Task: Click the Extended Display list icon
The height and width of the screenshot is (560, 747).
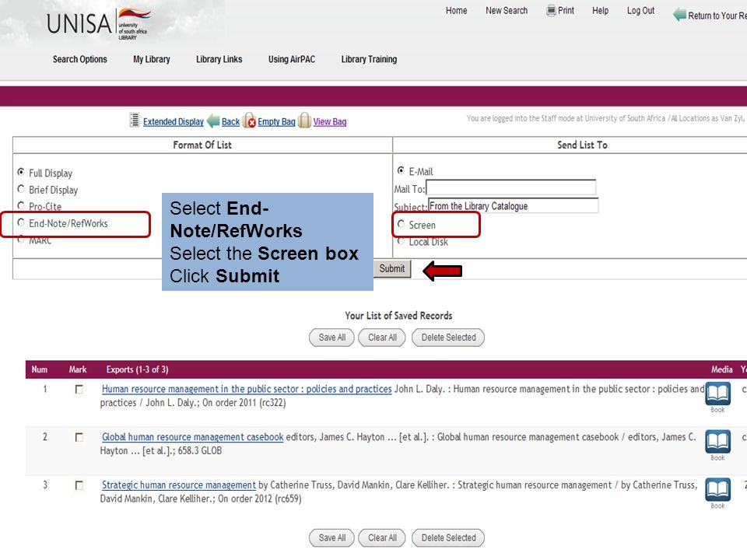Action: tap(135, 121)
